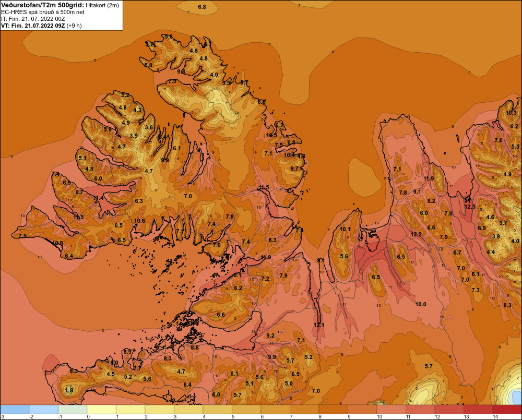Click the 7.3 temperature label
The height and width of the screenshot is (420, 522).
coord(476,290)
